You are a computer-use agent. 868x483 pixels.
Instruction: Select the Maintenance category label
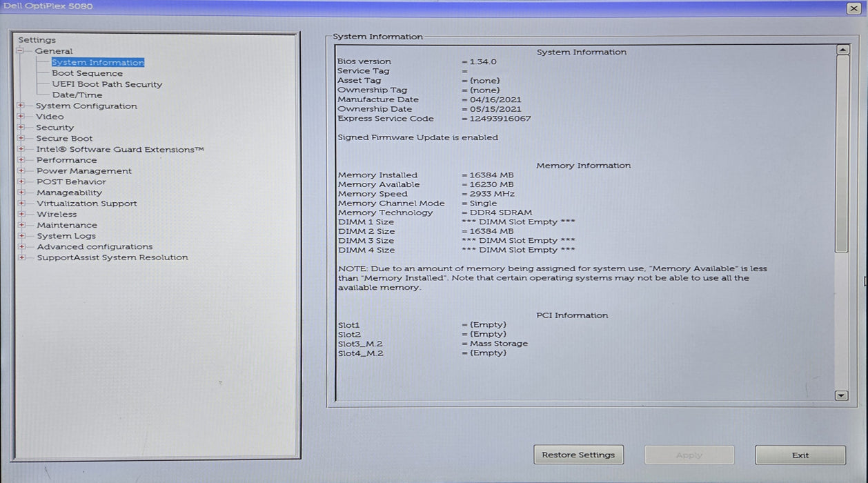(66, 225)
